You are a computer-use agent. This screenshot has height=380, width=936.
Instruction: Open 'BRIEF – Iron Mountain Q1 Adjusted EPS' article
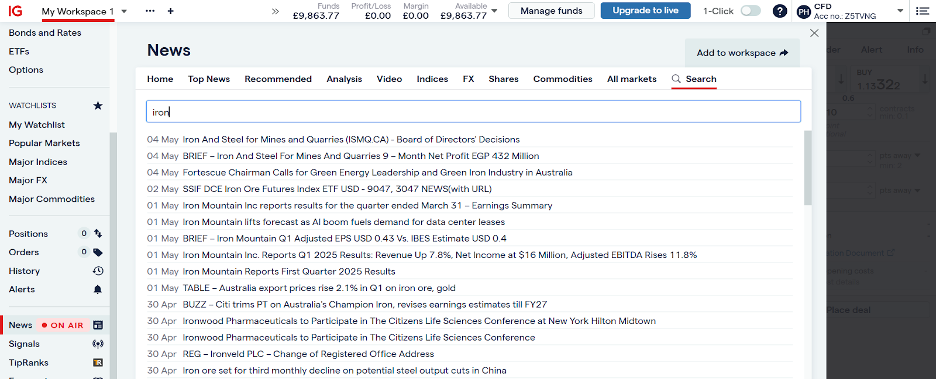[344, 239]
